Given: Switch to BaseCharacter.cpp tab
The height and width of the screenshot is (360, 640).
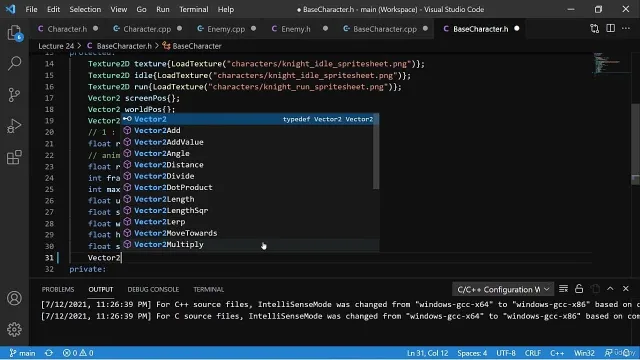Looking at the screenshot, I should (385, 29).
